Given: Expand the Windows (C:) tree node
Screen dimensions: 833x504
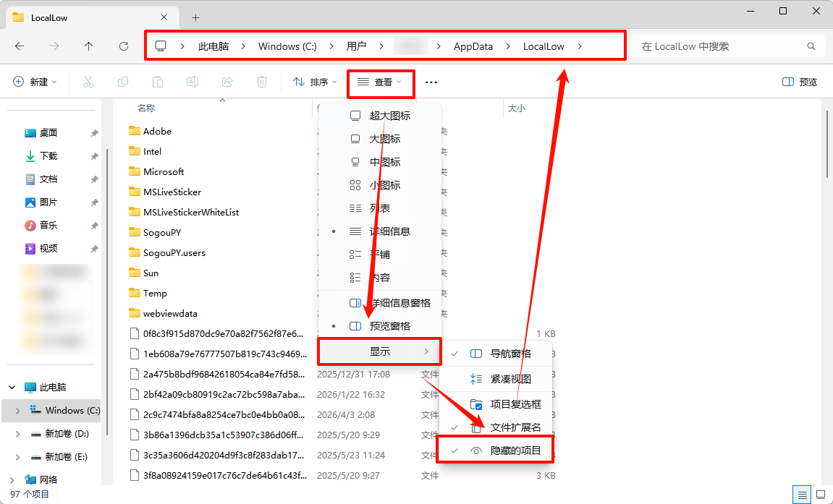Looking at the screenshot, I should [17, 411].
